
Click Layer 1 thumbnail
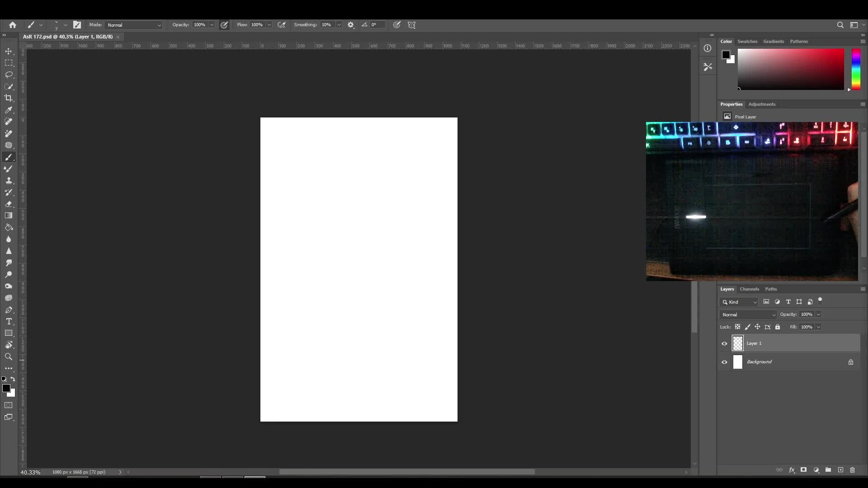(x=737, y=343)
